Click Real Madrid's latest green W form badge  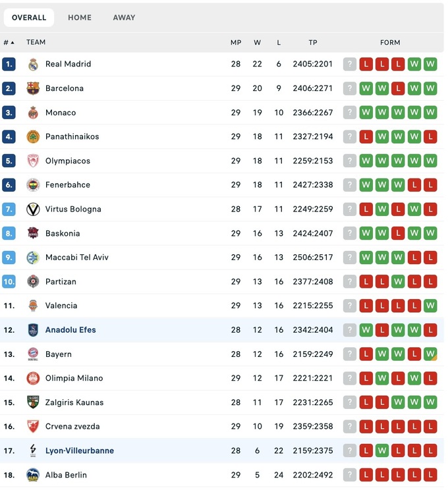click(x=430, y=65)
